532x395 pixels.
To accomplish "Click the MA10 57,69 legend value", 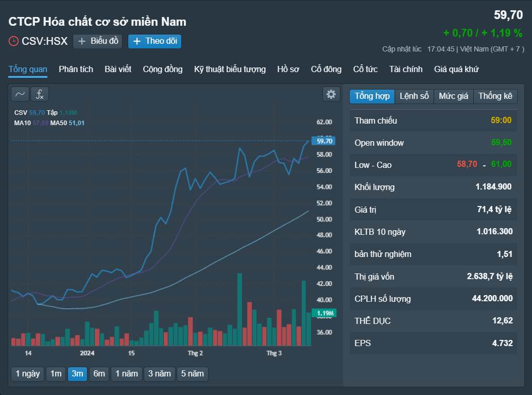I will pyautogui.click(x=40, y=123).
